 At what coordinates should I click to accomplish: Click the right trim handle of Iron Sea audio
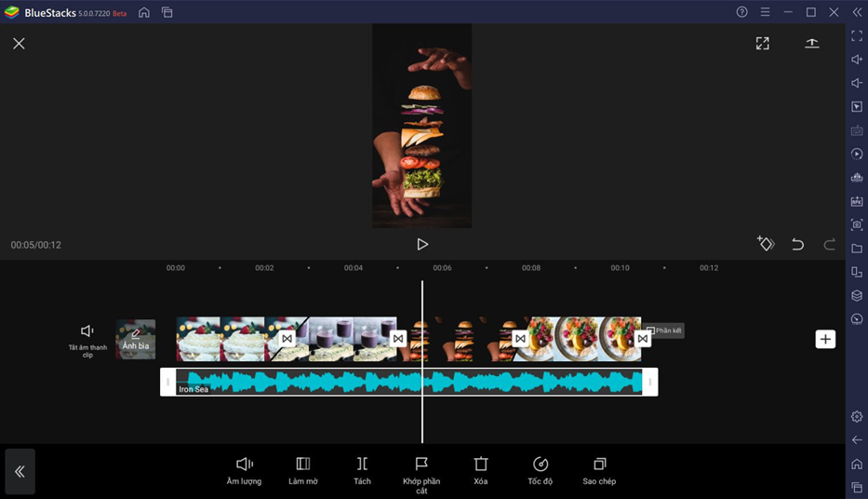click(x=650, y=382)
